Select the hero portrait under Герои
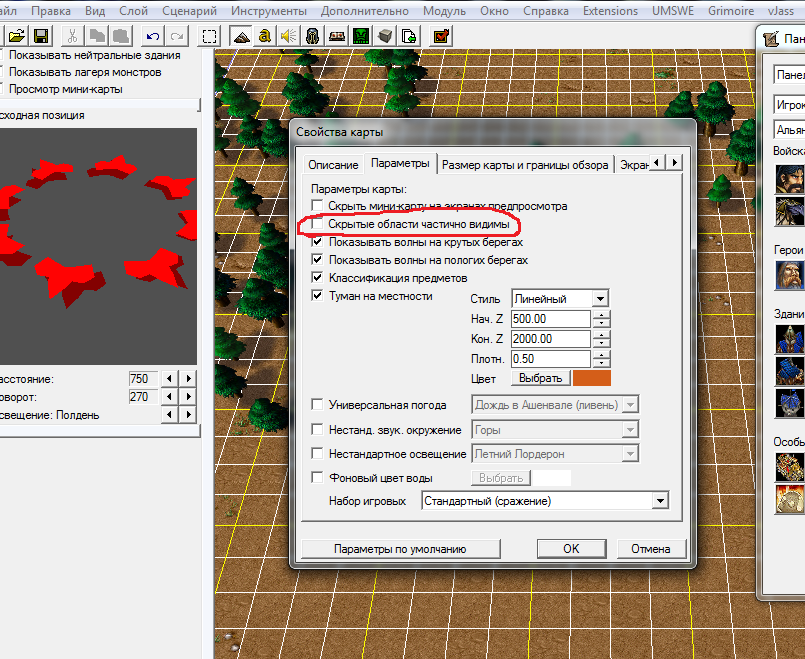The height and width of the screenshot is (659, 805). point(790,275)
